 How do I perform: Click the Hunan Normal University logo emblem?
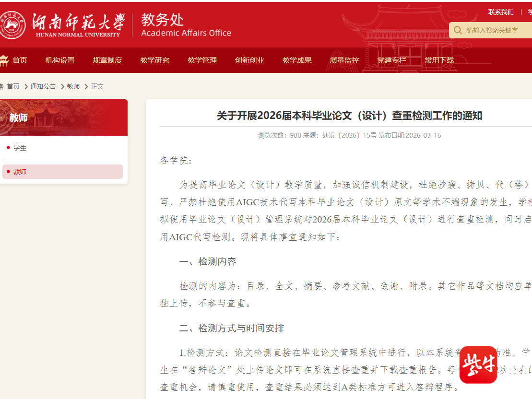(13, 25)
